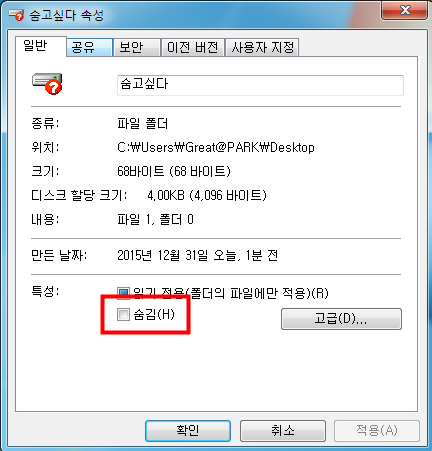Go to the 사용자 지정 tab

(x=262, y=47)
